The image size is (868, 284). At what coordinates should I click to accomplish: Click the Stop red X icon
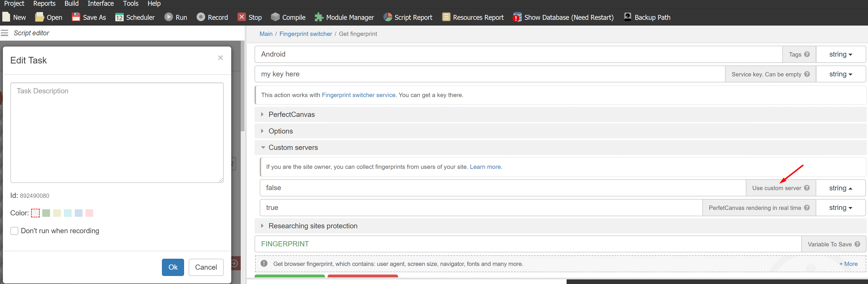coord(242,17)
